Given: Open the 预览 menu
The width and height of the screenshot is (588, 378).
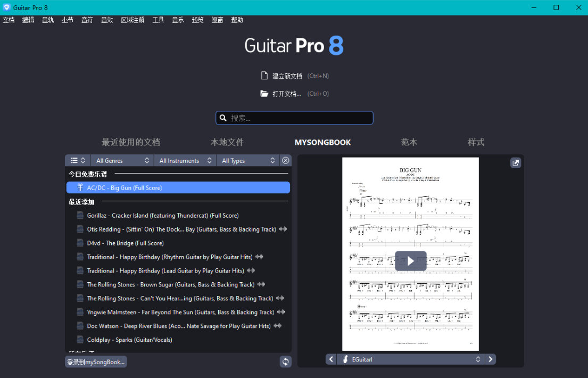Looking at the screenshot, I should [x=197, y=20].
